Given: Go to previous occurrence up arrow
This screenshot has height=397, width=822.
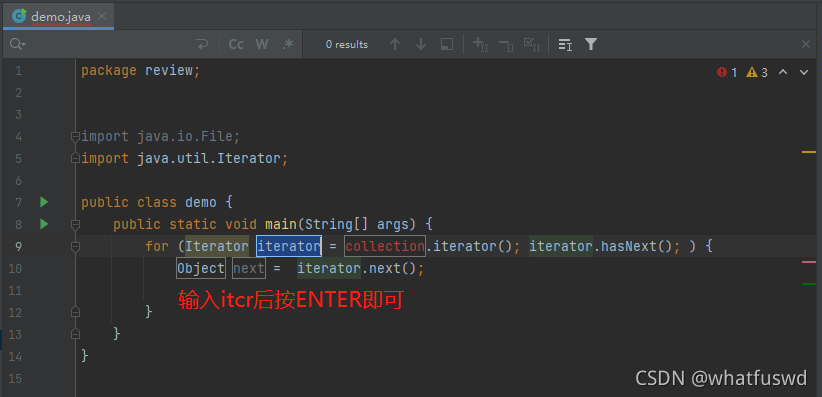Looking at the screenshot, I should [395, 45].
